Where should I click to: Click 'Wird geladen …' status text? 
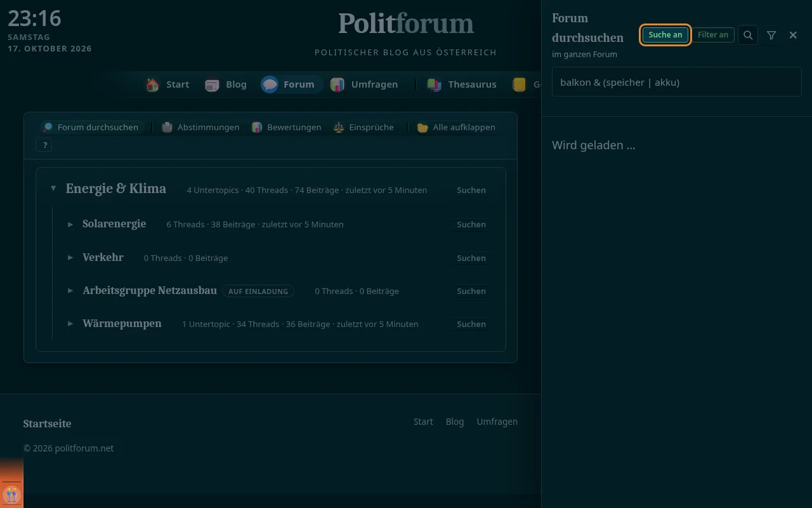click(x=593, y=145)
